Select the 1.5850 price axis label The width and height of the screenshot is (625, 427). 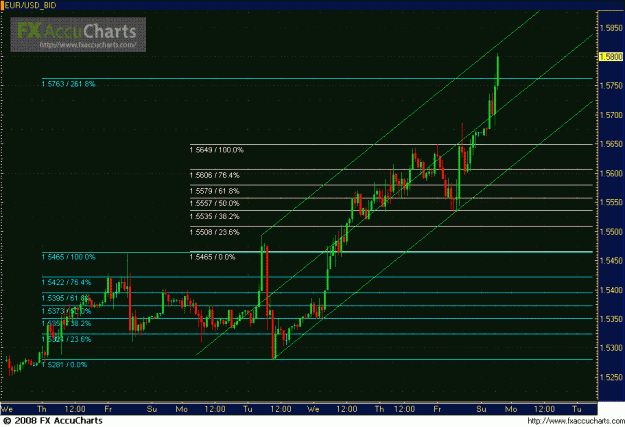point(611,28)
